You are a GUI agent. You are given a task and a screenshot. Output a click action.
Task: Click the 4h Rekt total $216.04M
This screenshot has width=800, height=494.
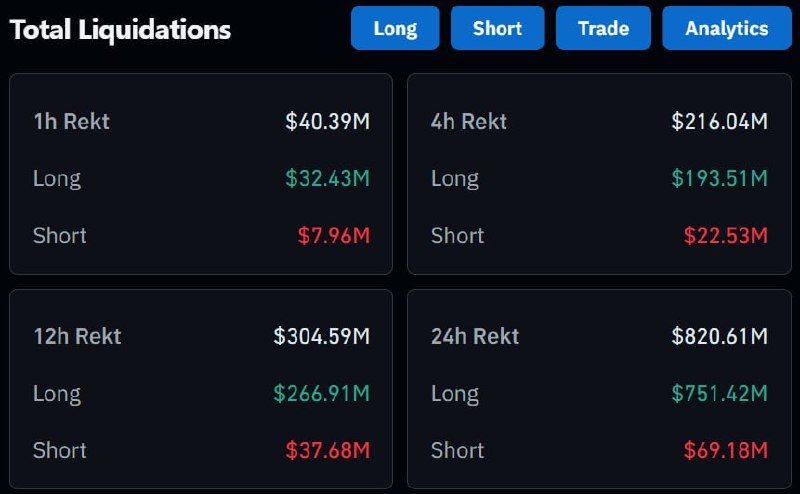[719, 122]
